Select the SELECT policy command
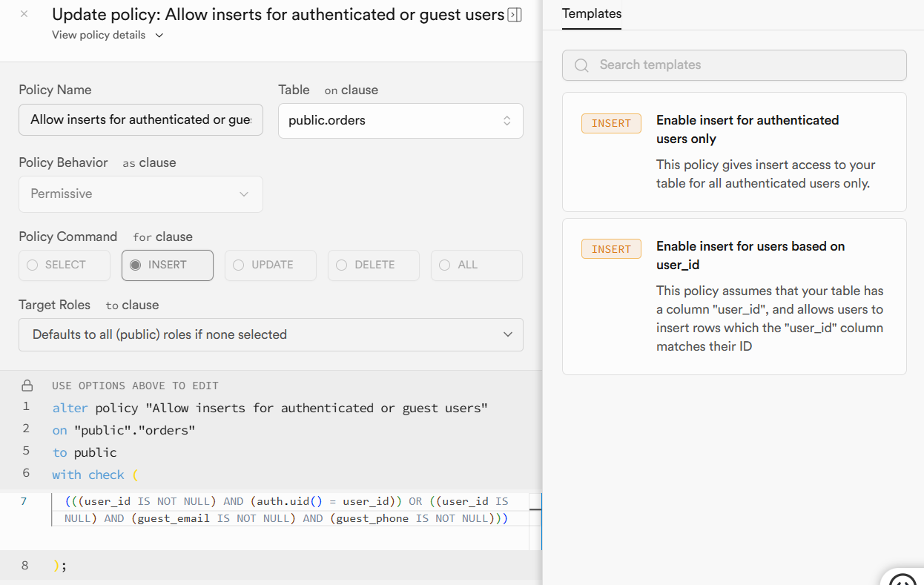Image resolution: width=924 pixels, height=585 pixels. [65, 265]
